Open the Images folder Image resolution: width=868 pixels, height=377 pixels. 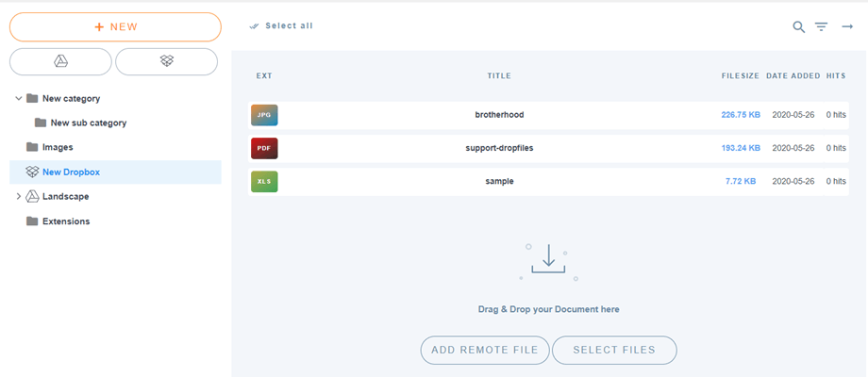[58, 147]
